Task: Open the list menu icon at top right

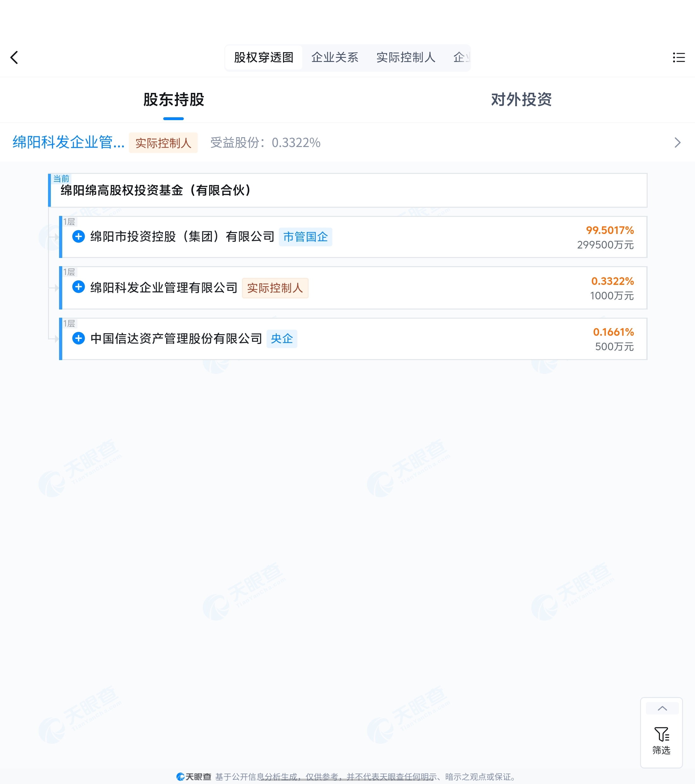Action: coord(679,58)
